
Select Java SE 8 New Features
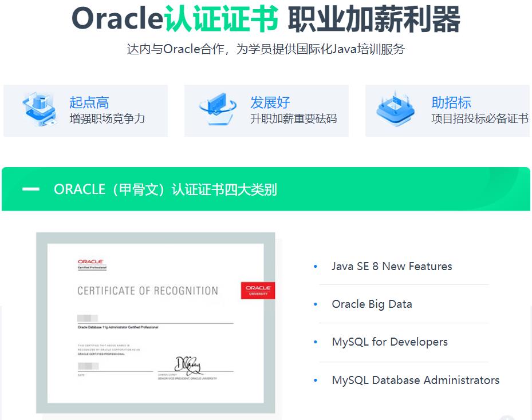392,266
